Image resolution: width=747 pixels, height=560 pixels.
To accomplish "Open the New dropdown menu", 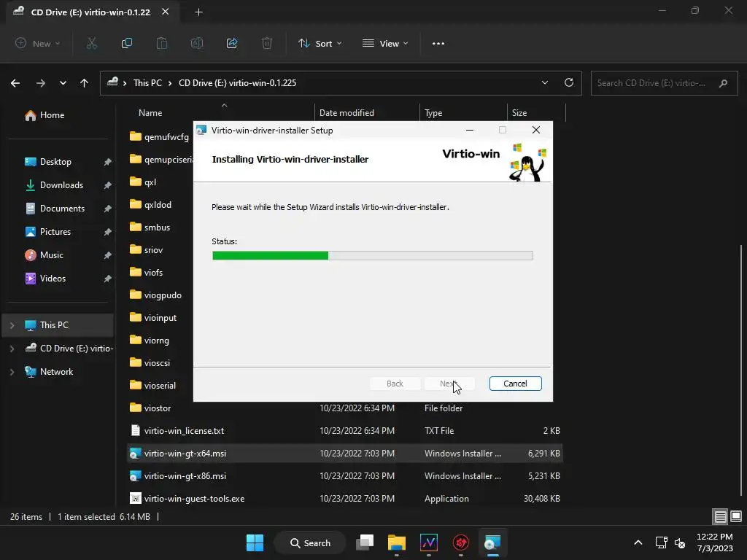I will tap(38, 43).
